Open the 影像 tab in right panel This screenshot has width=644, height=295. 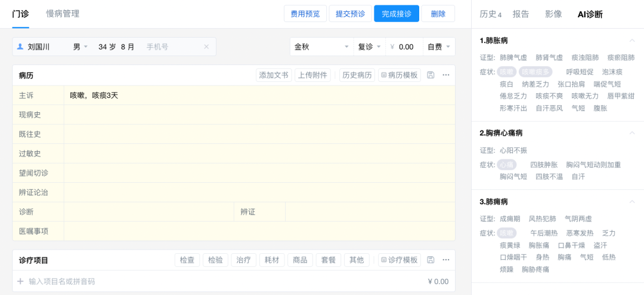tap(553, 14)
